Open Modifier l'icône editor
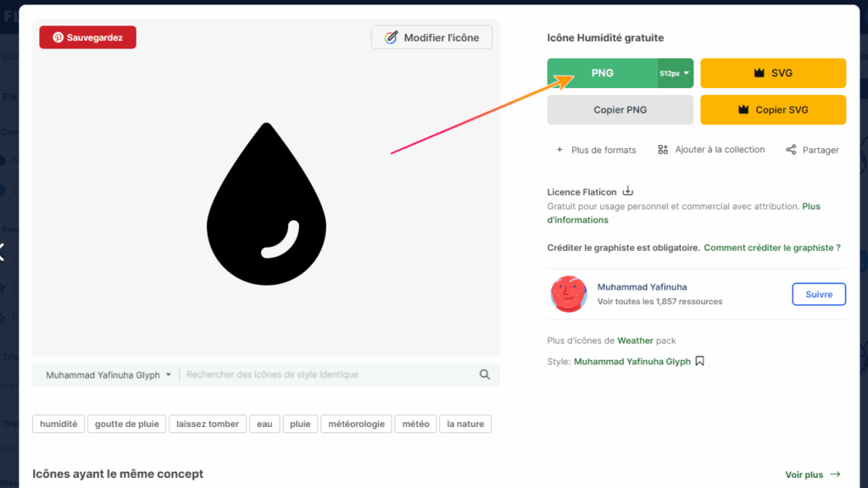The image size is (868, 488). (431, 37)
